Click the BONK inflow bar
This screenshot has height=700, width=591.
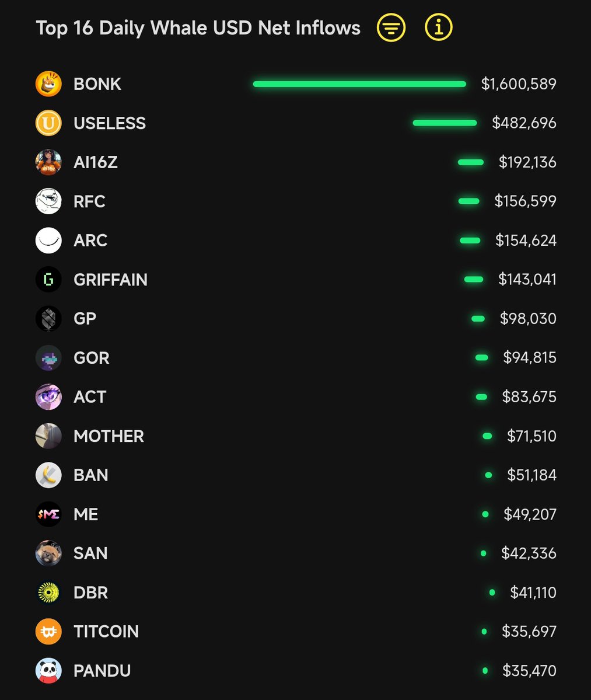point(359,84)
